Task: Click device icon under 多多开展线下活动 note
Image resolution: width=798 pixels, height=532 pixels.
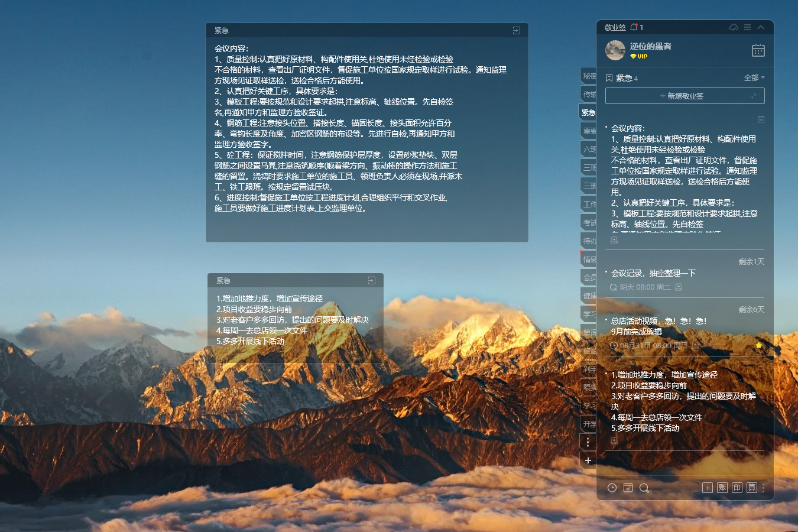Action: pos(614,440)
